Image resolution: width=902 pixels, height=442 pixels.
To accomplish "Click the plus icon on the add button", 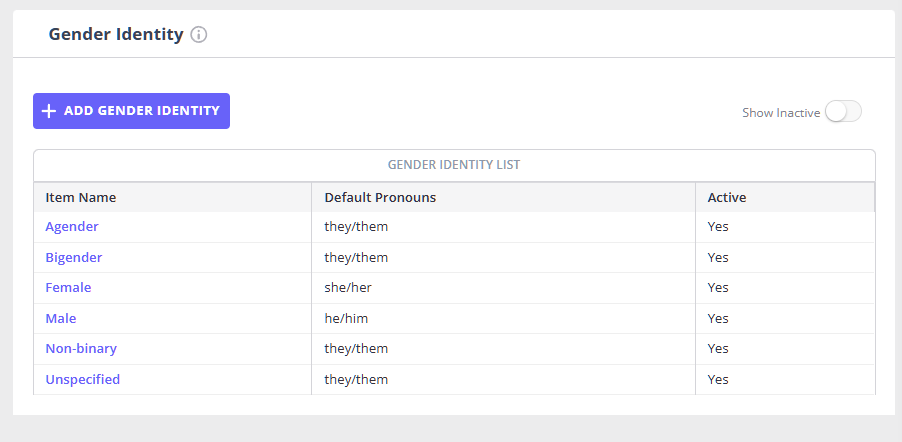I will [49, 111].
